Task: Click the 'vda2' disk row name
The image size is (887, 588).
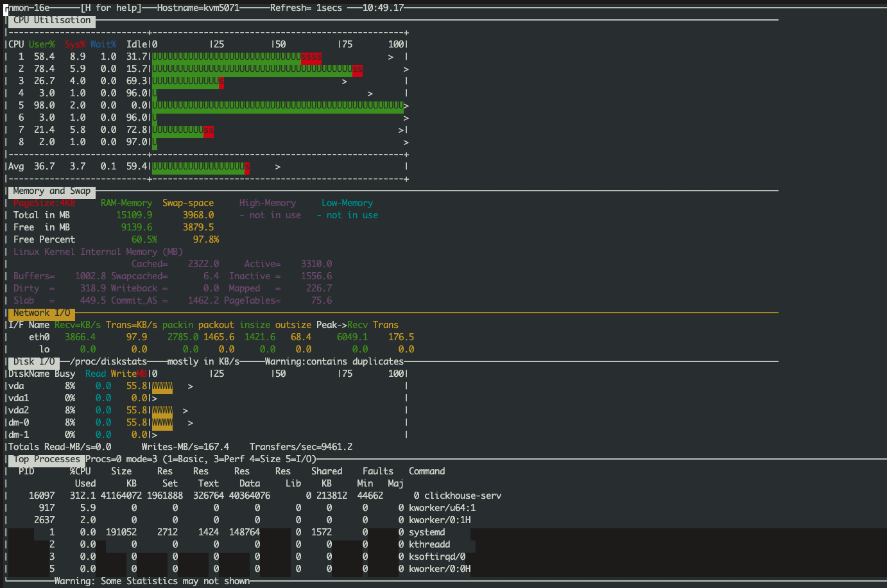Action: (x=19, y=410)
